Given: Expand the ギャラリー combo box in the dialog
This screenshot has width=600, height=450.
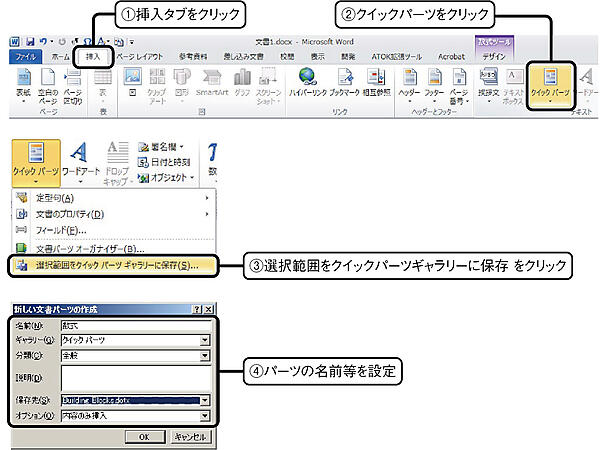Looking at the screenshot, I should pos(205,339).
